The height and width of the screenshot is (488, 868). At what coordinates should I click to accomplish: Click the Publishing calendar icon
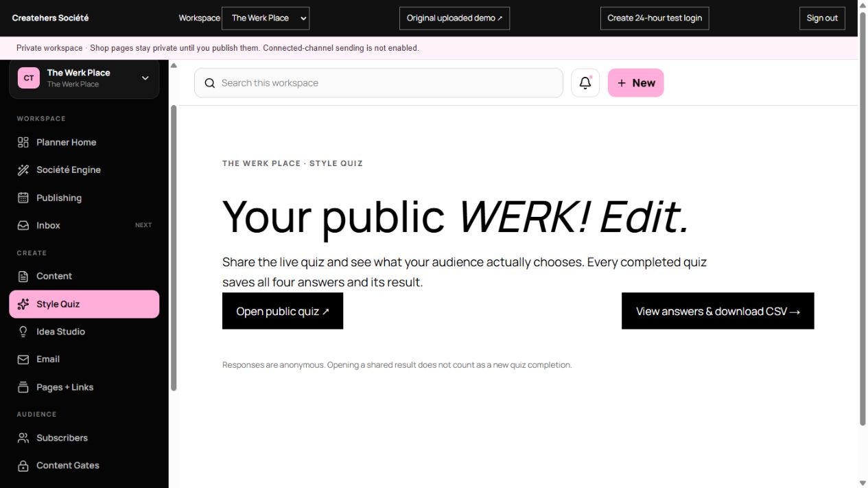(23, 198)
